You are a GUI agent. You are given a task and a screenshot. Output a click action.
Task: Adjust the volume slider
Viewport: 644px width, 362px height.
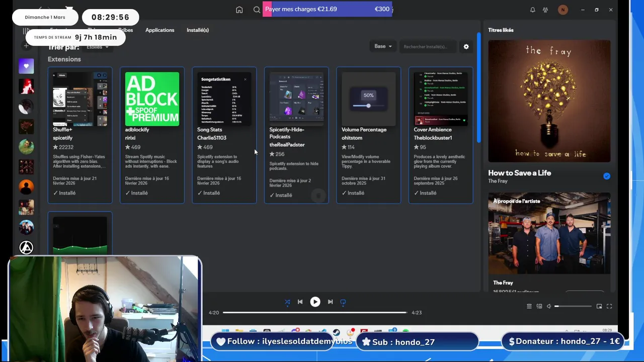[x=573, y=306]
